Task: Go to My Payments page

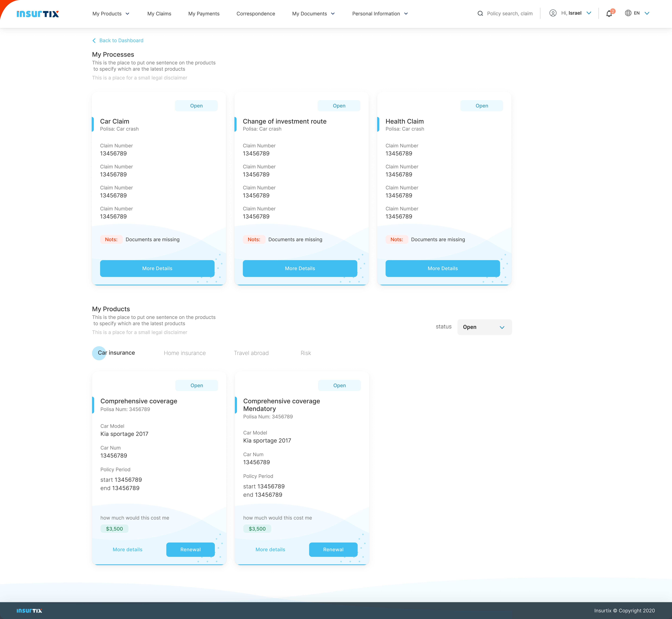Action: 204,14
